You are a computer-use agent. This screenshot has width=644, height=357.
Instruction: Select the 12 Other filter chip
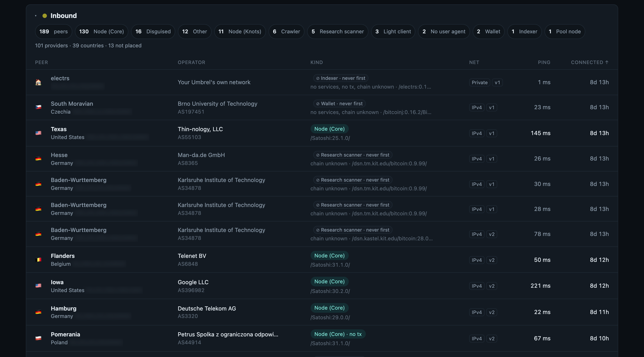point(195,32)
